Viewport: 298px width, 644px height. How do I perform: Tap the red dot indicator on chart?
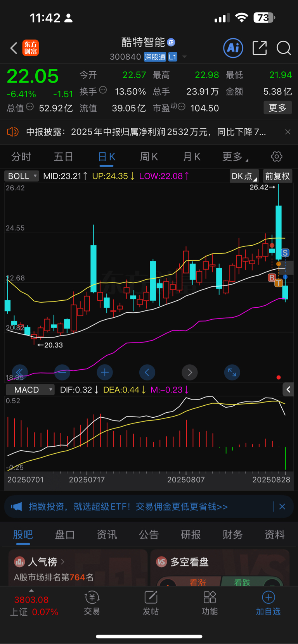[279, 377]
